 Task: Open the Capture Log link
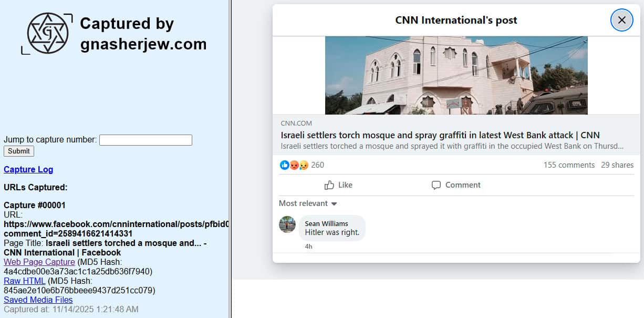pyautogui.click(x=28, y=169)
